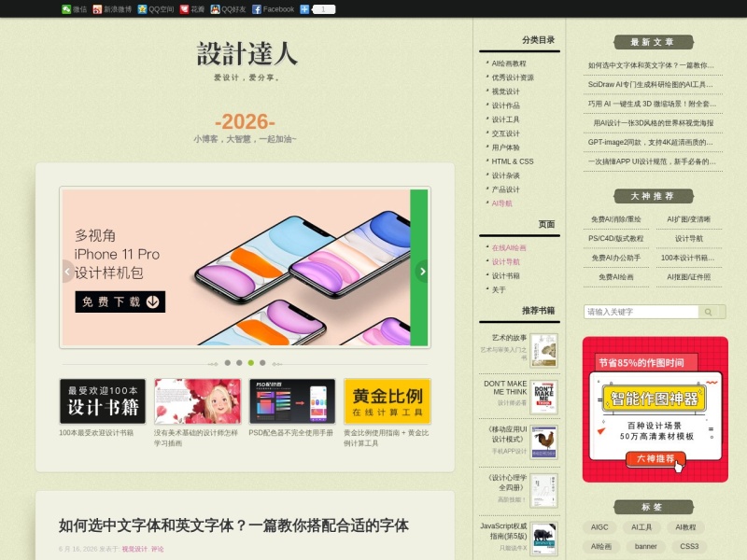
Task: Share to QQ空间 icon
Action: (x=142, y=9)
